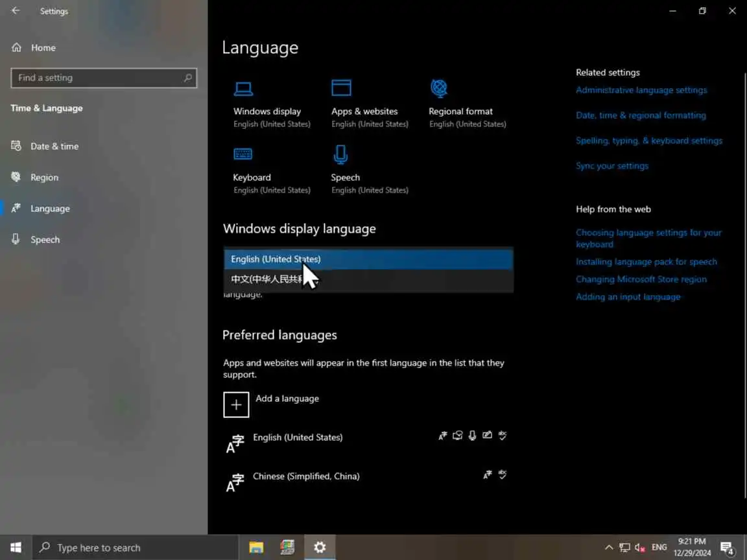
Task: Open the Windows Start menu
Action: (16, 548)
